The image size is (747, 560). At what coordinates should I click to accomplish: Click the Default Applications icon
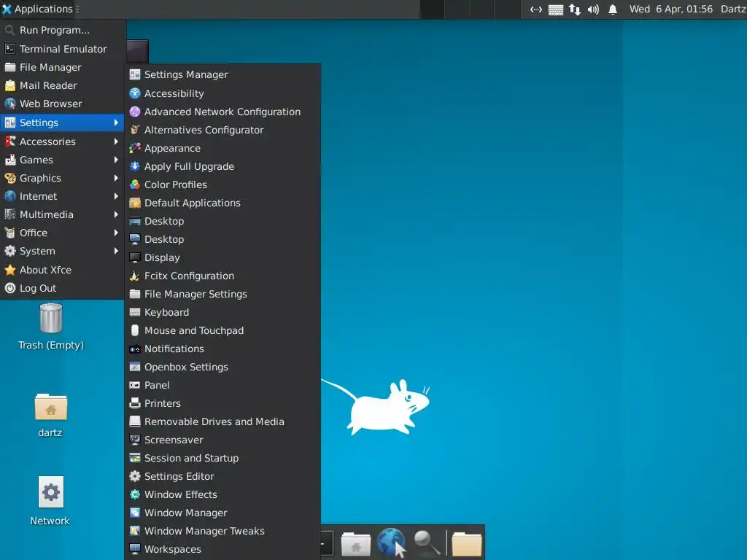click(135, 203)
